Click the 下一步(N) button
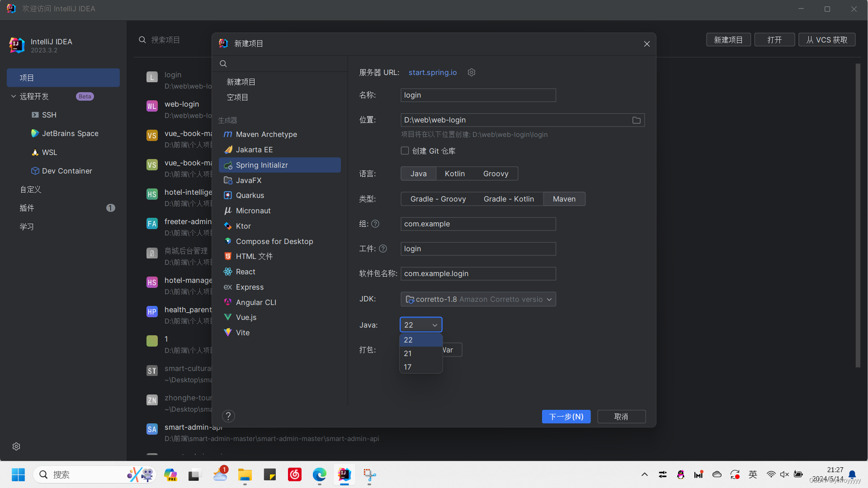 566,417
